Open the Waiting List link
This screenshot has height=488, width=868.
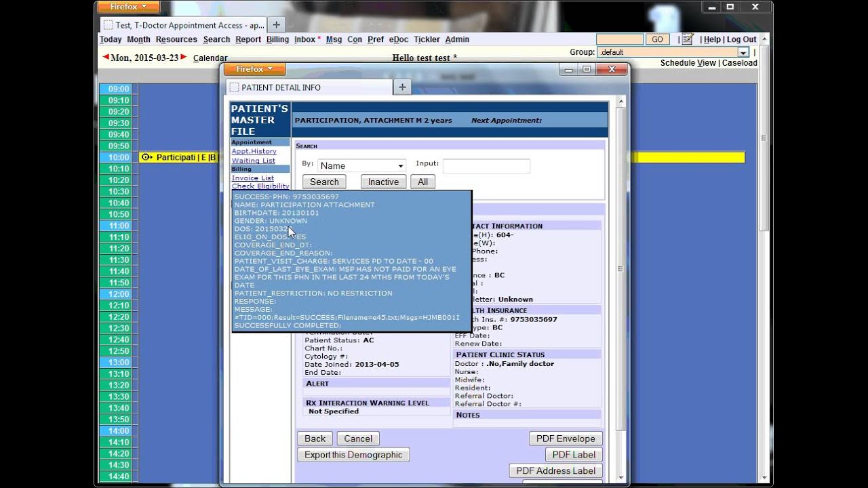254,161
